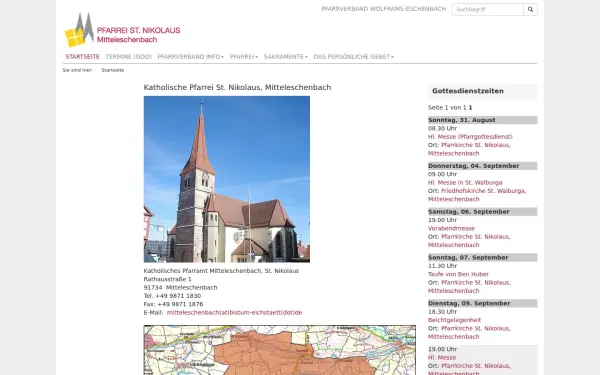Image resolution: width=600 pixels, height=375 pixels.
Task: Open the 19.00 Uhr Hl. Messe link
Action: coord(442,358)
